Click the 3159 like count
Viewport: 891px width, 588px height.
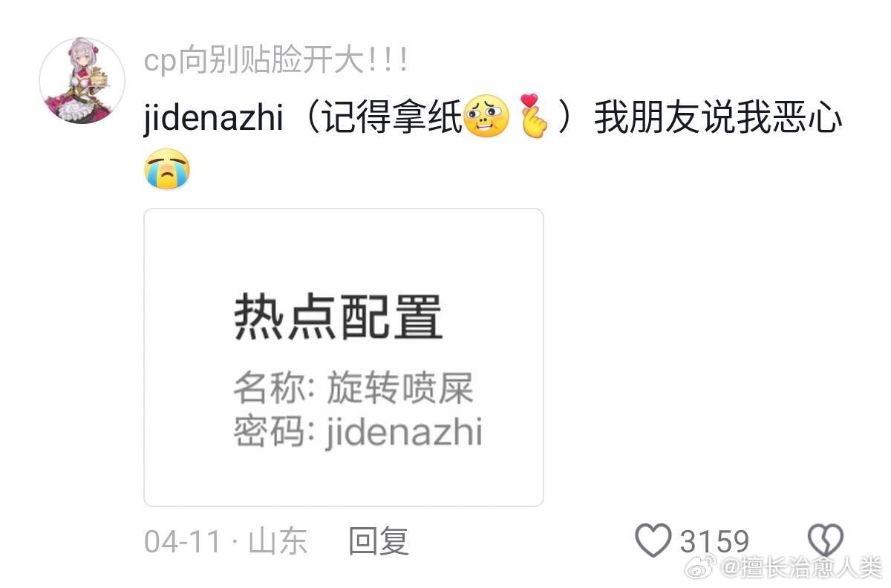tap(714, 541)
